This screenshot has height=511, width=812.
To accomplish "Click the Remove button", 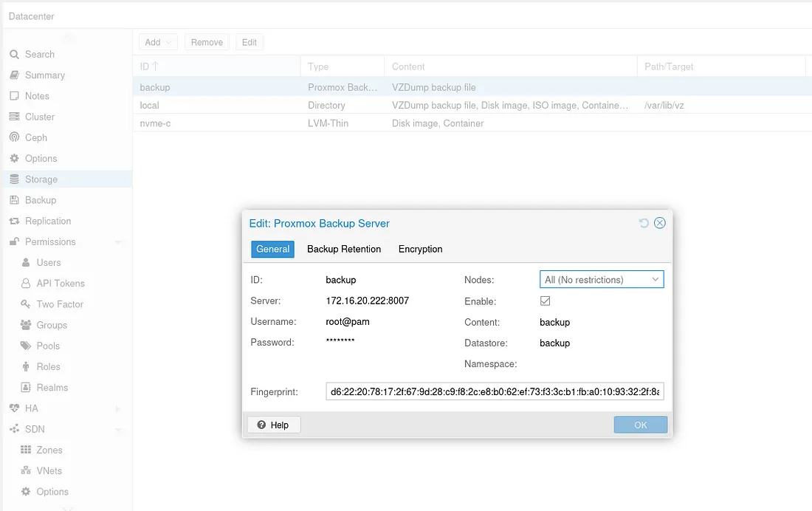I will [207, 42].
